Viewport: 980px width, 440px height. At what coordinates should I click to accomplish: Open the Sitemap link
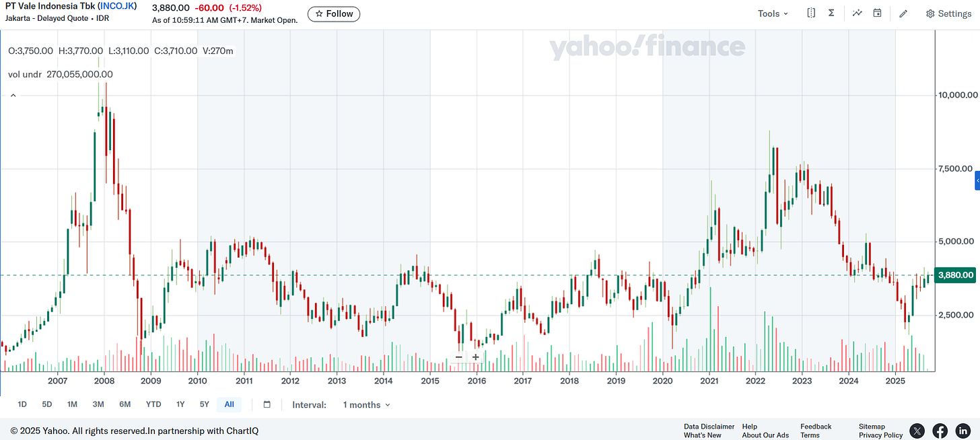pyautogui.click(x=872, y=427)
